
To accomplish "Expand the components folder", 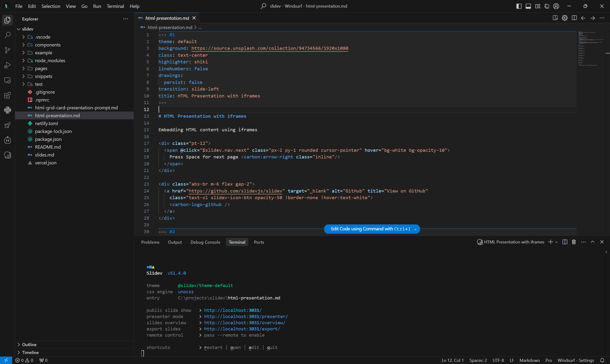I will (48, 45).
